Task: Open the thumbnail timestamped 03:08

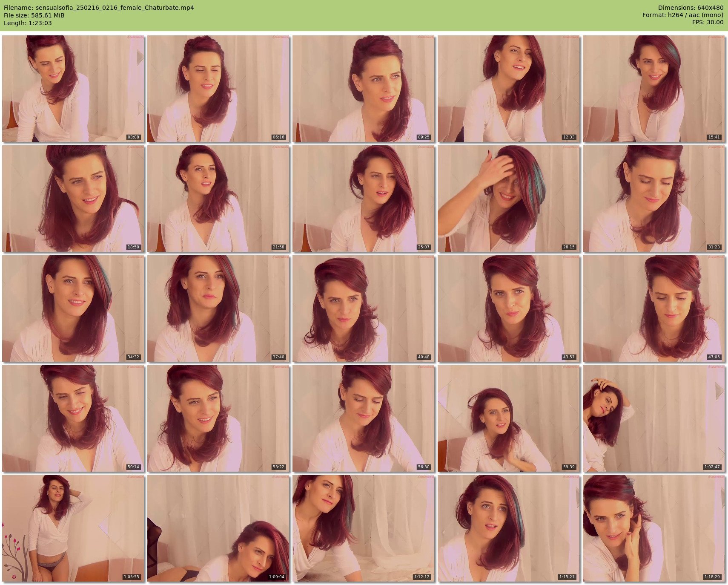Action: 73,89
